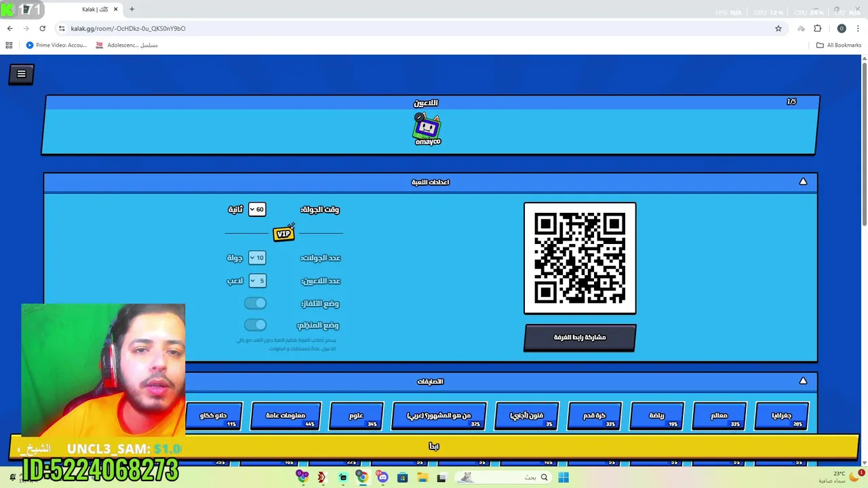Click the active Chrome taskbar icon
The height and width of the screenshot is (488, 868).
(363, 477)
